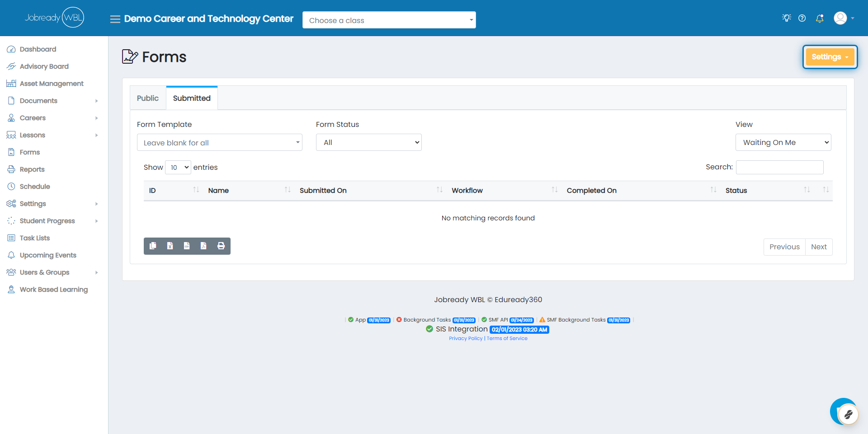Open the Terms of Service link
Screen dimensions: 868x434
[507, 338]
